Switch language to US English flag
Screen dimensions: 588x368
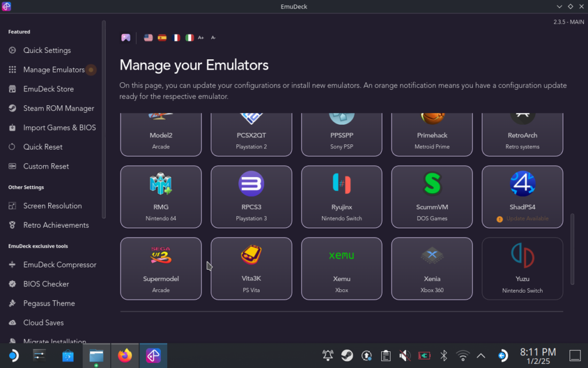148,37
